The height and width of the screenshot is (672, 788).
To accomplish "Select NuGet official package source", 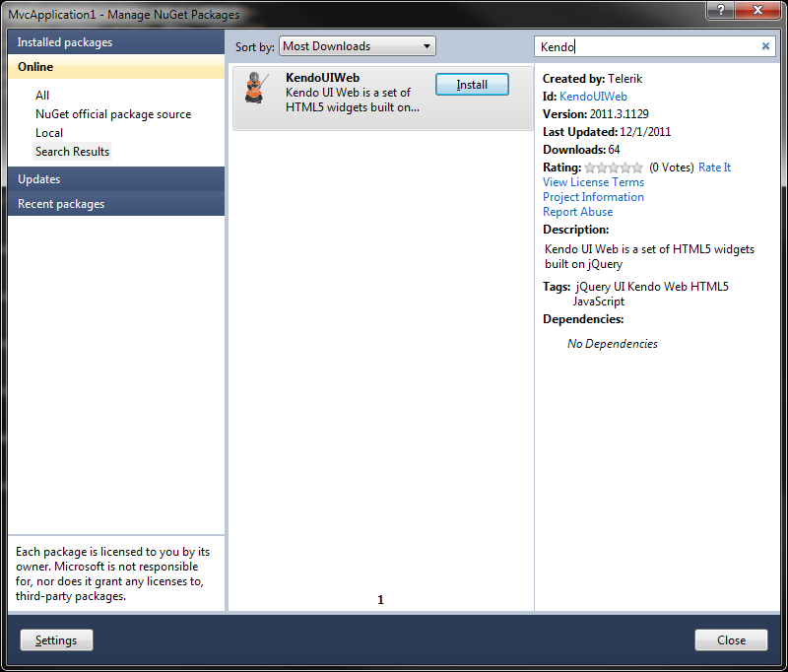I will (x=113, y=114).
